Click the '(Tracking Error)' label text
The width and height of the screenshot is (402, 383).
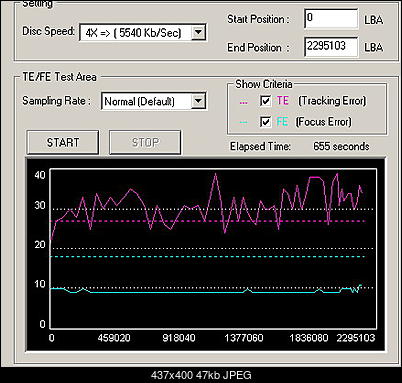(332, 101)
